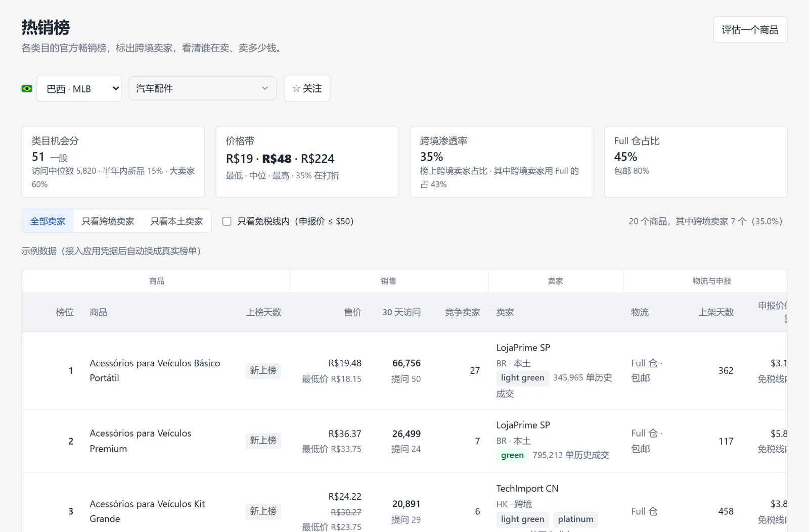Click the 新上榜 badge in row 1
809x532 pixels.
[263, 370]
